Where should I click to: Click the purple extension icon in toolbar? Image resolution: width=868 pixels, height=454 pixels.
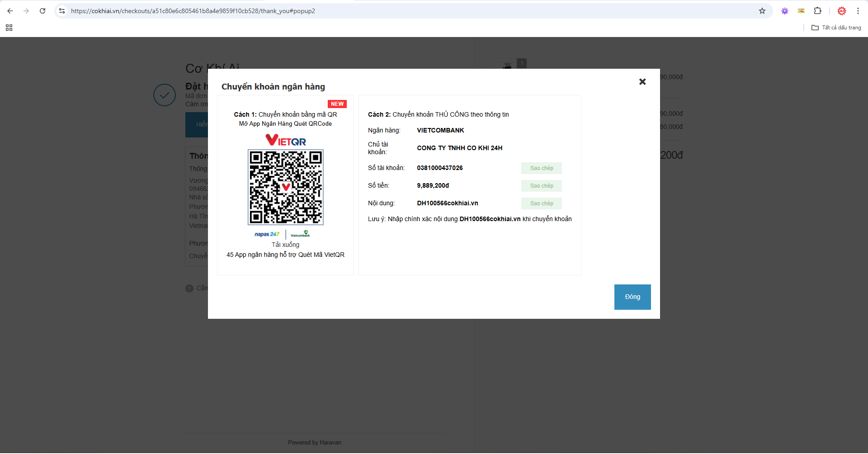[x=785, y=11]
